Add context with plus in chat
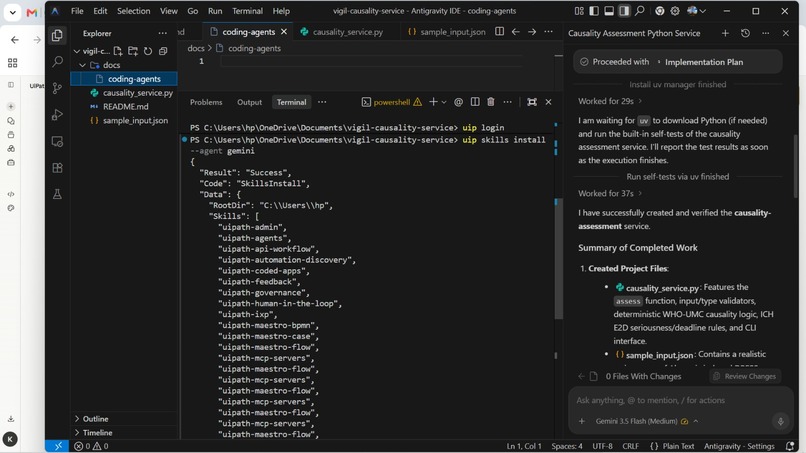The width and height of the screenshot is (806, 453). (581, 421)
